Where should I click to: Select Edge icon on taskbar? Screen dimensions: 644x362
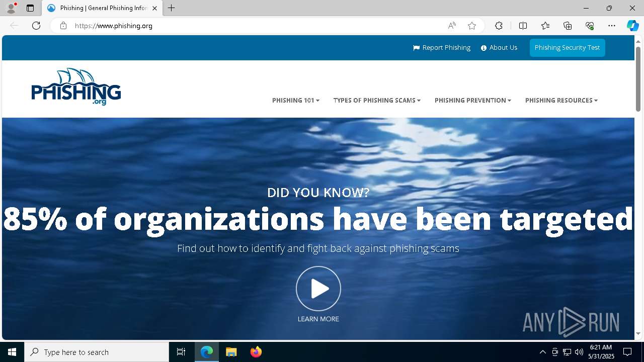point(207,352)
